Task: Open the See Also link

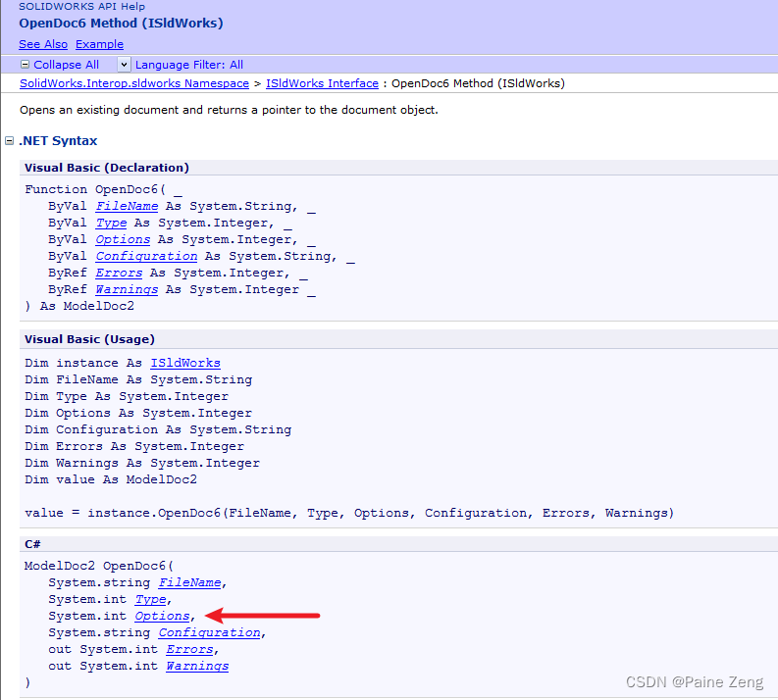Action: (x=43, y=44)
